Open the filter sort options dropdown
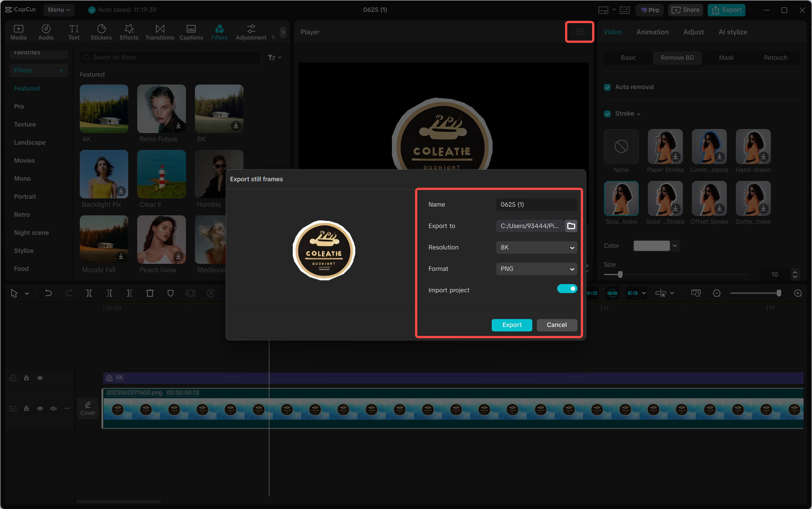This screenshot has height=509, width=812. coord(275,57)
